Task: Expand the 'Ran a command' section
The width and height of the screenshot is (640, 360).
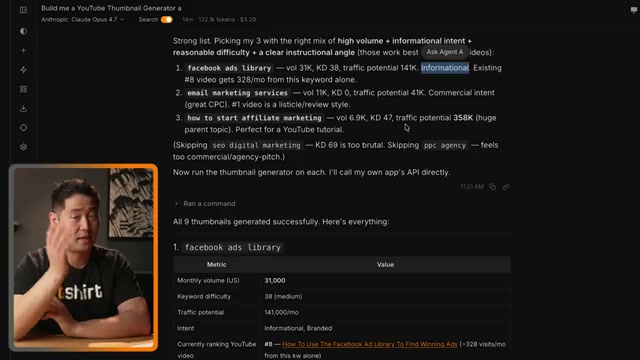Action: click(205, 203)
